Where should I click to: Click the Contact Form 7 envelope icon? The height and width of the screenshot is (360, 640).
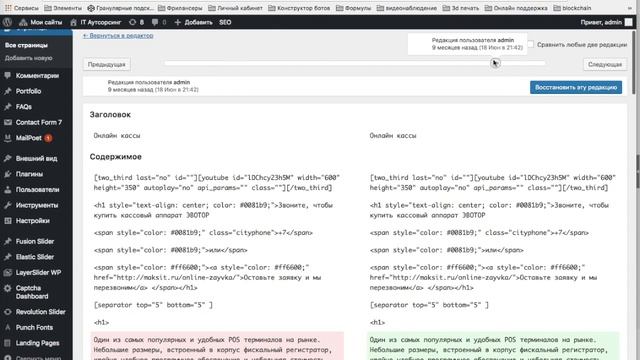point(7,122)
